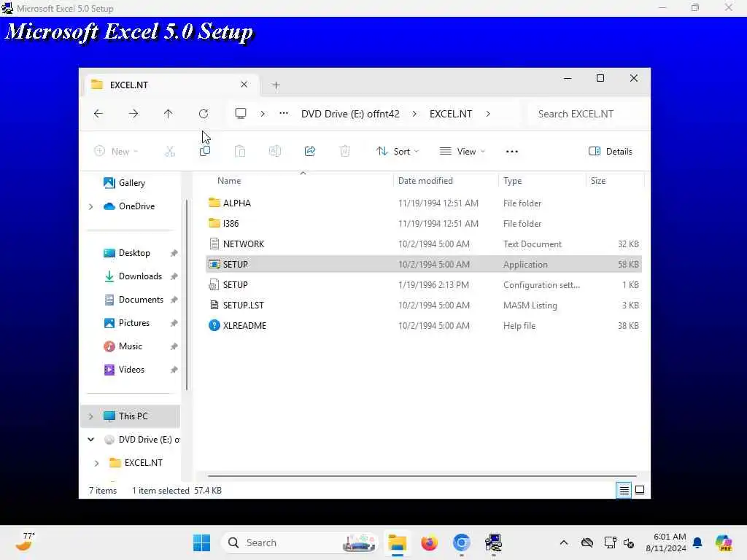Open the New item dropdown
Screen dimensions: 747x560
(116, 152)
